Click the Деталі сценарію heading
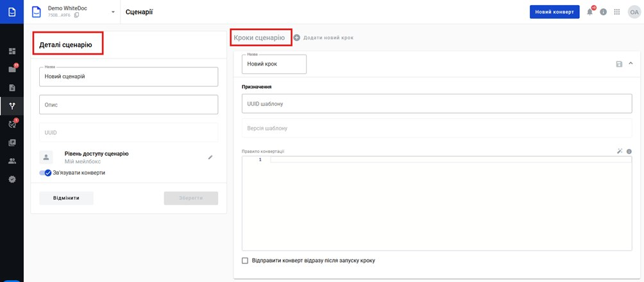Viewport: 644px width, 282px height. coord(65,45)
